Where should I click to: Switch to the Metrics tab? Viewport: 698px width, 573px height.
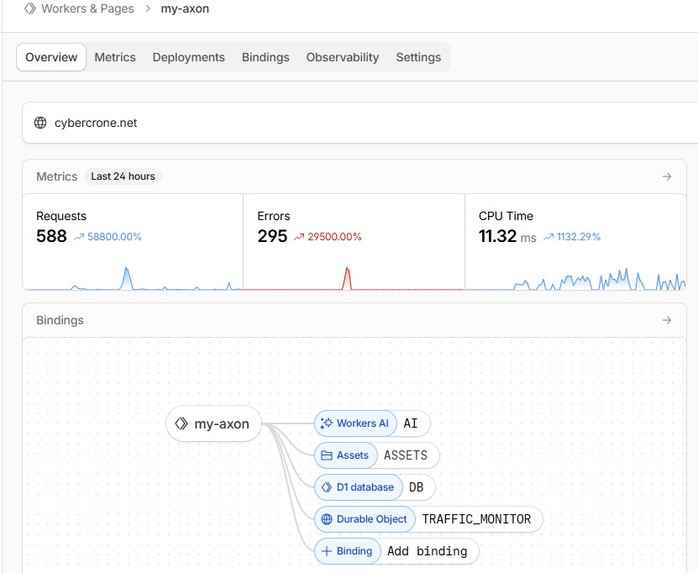[115, 57]
